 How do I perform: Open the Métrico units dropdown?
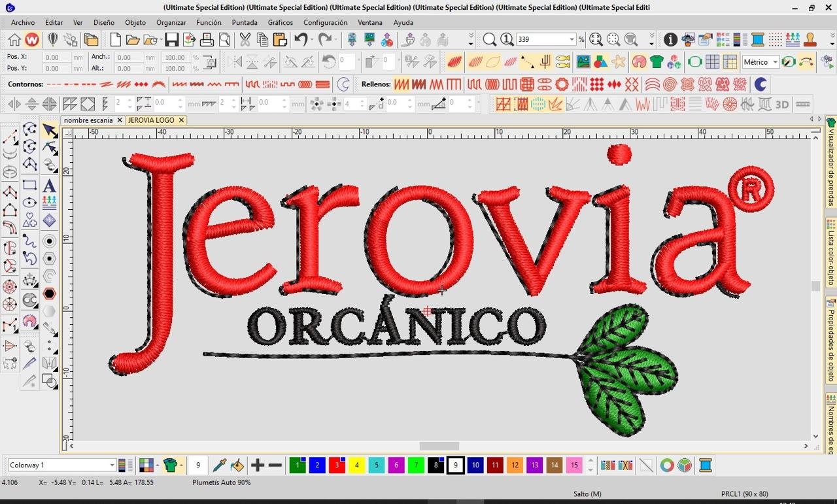[775, 62]
